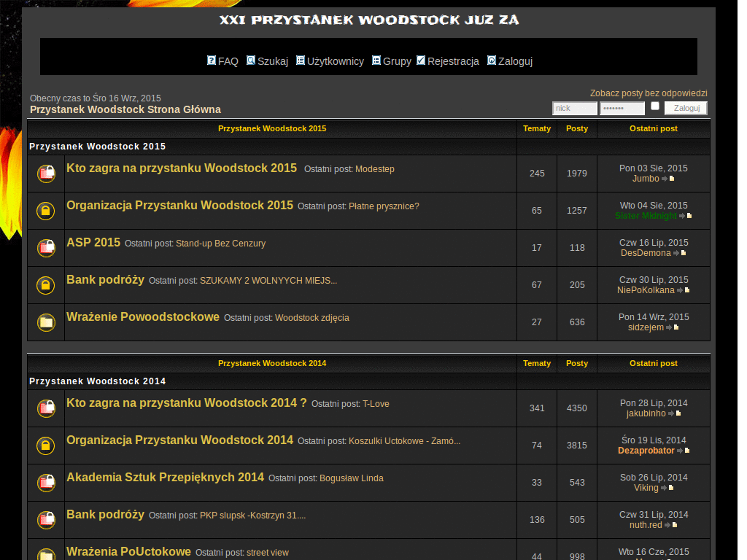The image size is (747, 560).
Task: Open the Grupy menu link
Action: [x=397, y=61]
